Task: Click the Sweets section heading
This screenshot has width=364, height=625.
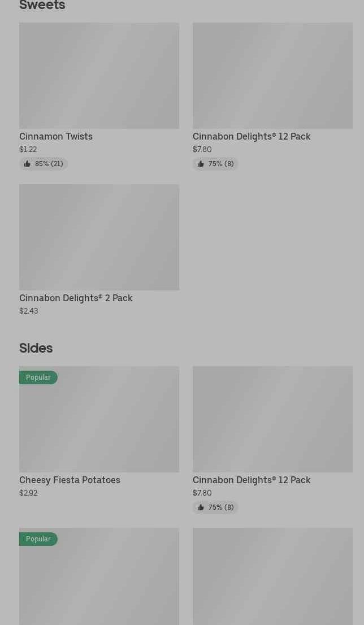Action: coord(42,6)
